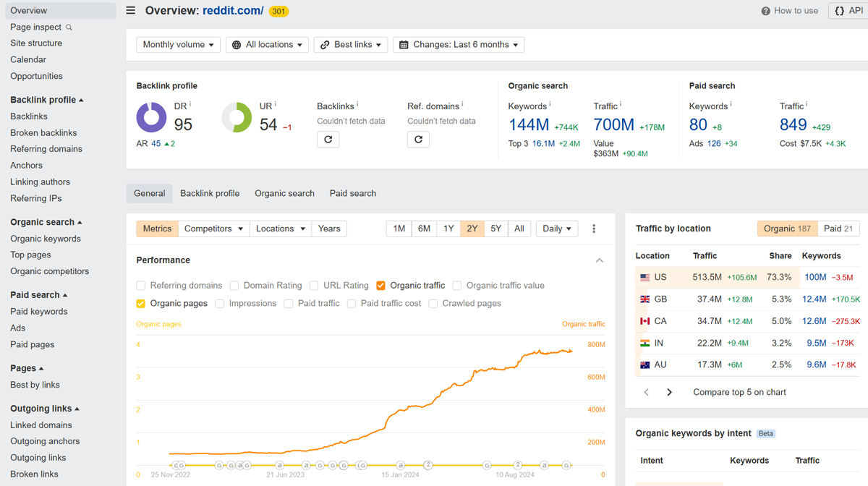Open the Monthly volume dropdown
The image size is (868, 486).
(x=179, y=45)
